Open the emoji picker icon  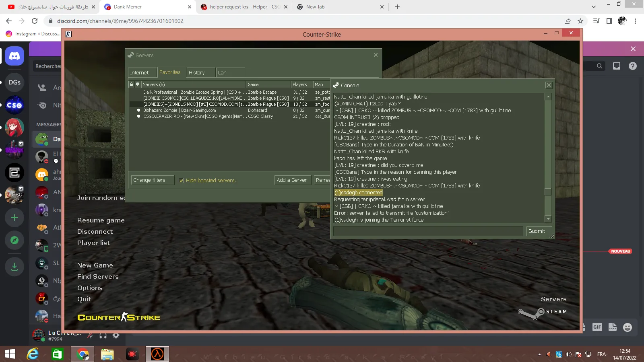click(627, 327)
